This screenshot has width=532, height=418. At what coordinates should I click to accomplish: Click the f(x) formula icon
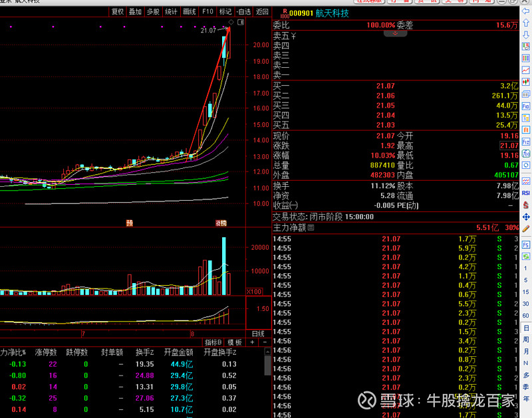(x=525, y=154)
